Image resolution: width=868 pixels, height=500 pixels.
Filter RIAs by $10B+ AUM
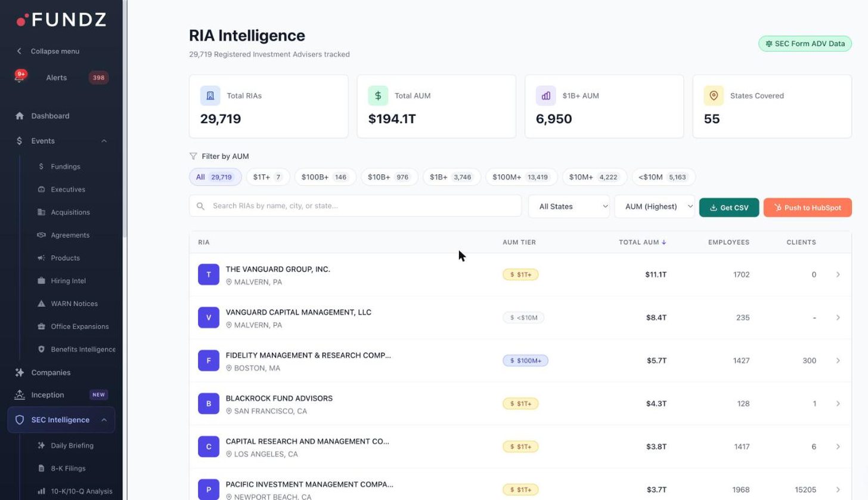pyautogui.click(x=389, y=177)
